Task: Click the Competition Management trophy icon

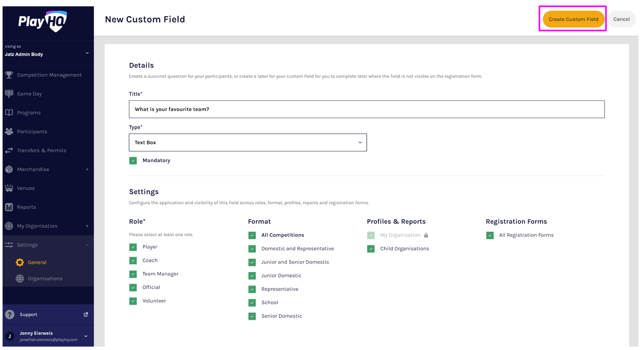Action: pyautogui.click(x=9, y=75)
